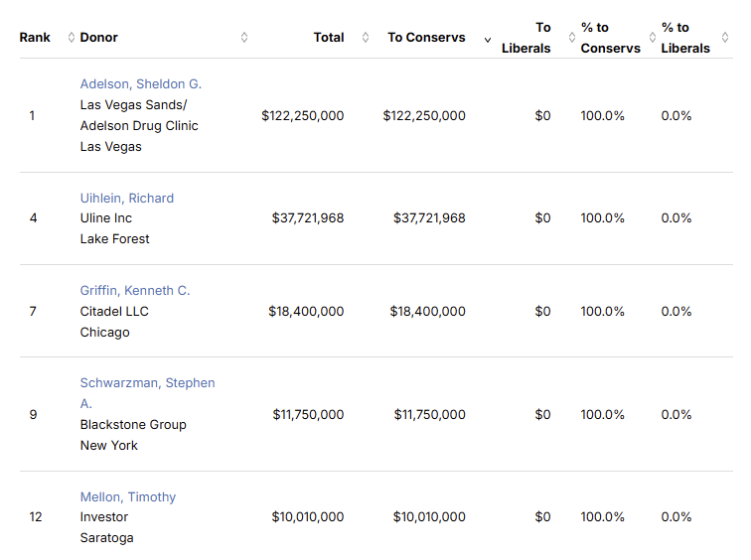Viewport: 751px width, 560px height.
Task: Select Citadel LLC employer text
Action: pos(114,312)
